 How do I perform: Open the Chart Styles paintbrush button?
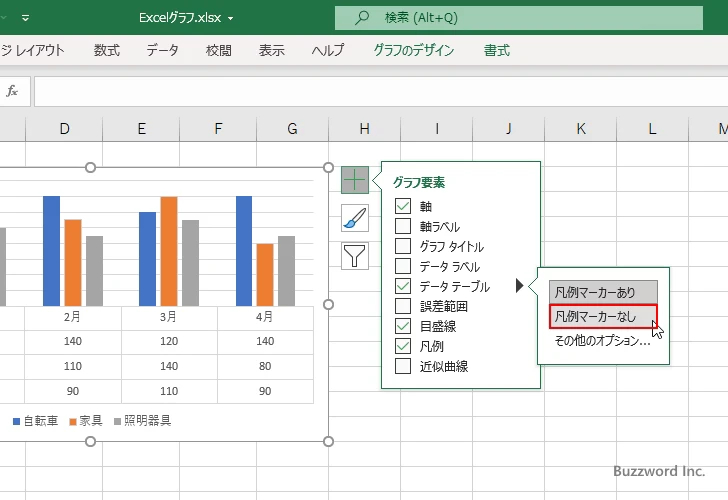tap(355, 218)
